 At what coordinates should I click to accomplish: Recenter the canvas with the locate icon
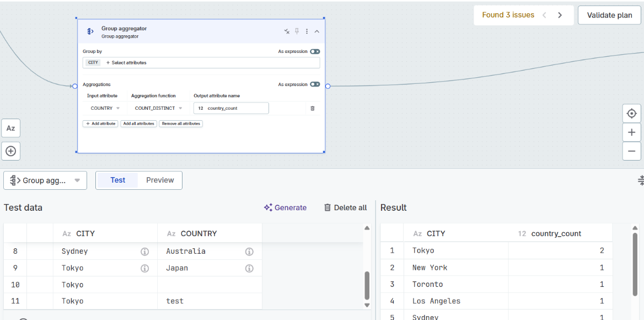[631, 113]
